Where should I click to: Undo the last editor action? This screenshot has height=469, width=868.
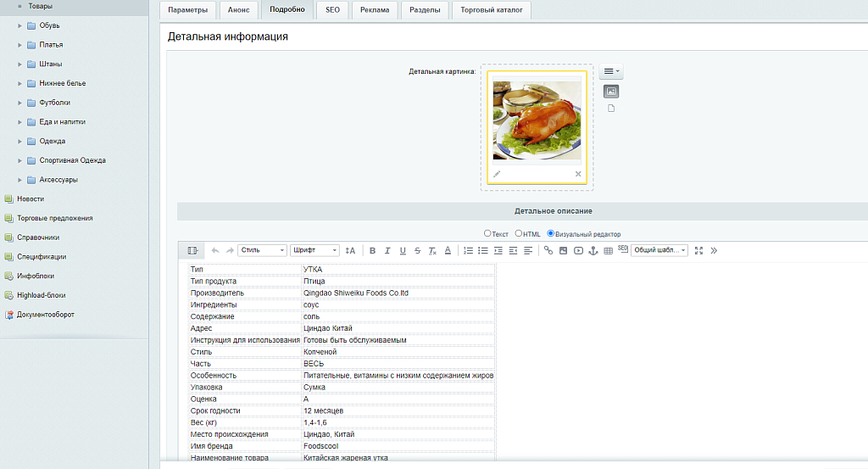[x=215, y=250]
